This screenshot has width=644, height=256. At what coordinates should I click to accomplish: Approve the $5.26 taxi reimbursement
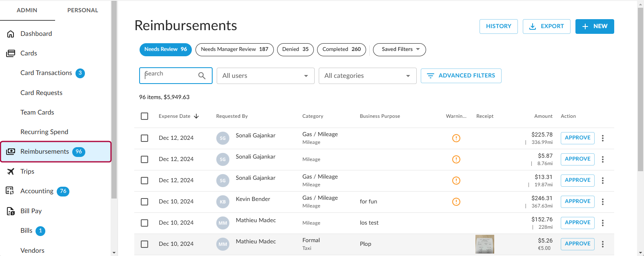click(577, 244)
